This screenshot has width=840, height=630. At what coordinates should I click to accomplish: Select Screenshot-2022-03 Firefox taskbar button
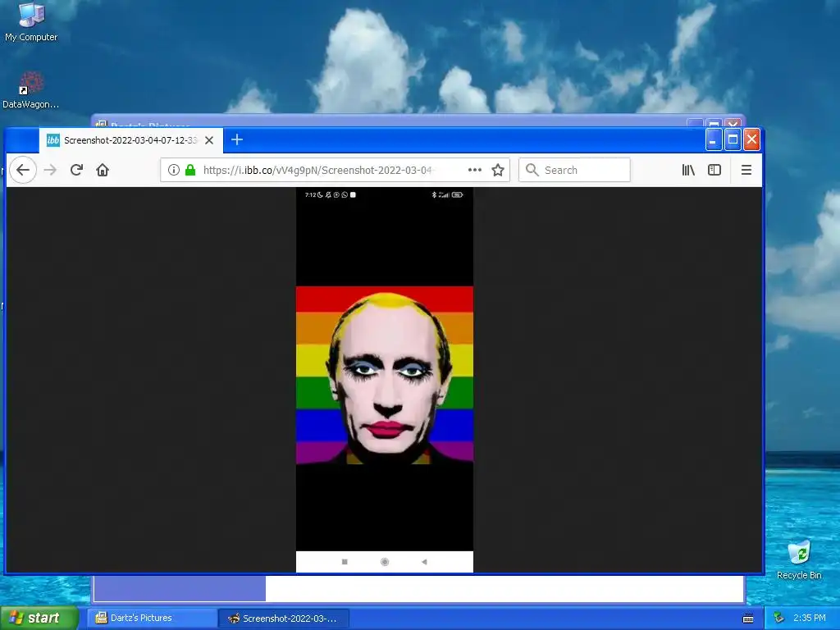(284, 619)
